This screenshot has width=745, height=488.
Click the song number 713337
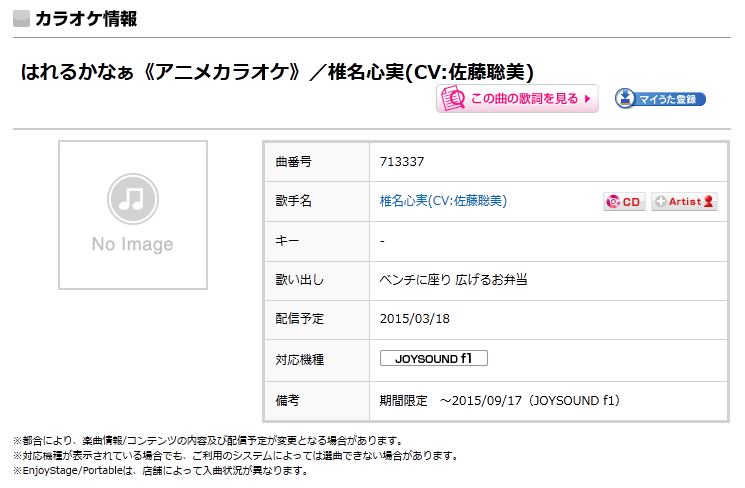pos(402,162)
